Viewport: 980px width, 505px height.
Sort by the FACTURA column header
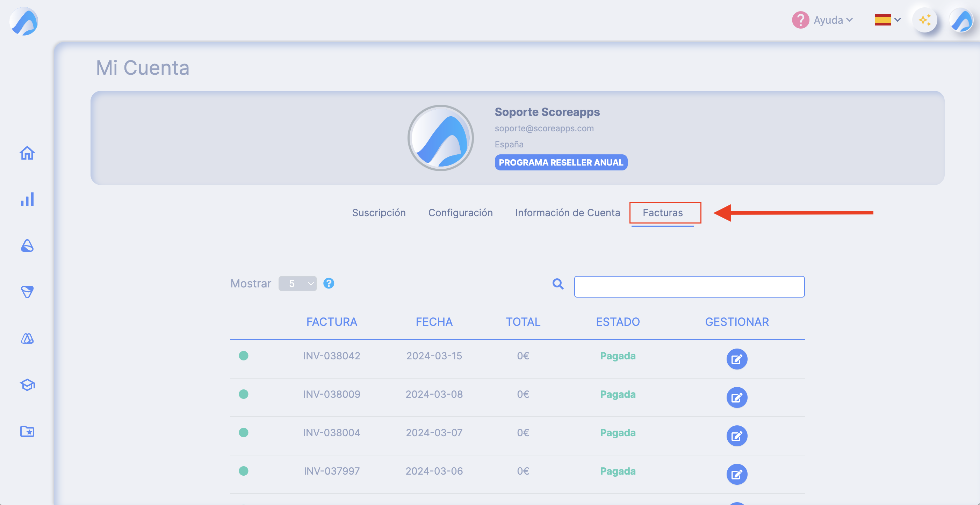(332, 322)
